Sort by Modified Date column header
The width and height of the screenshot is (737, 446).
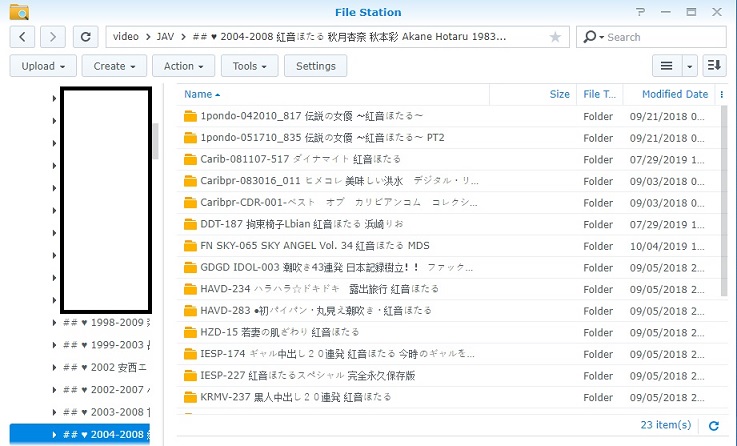pos(675,94)
